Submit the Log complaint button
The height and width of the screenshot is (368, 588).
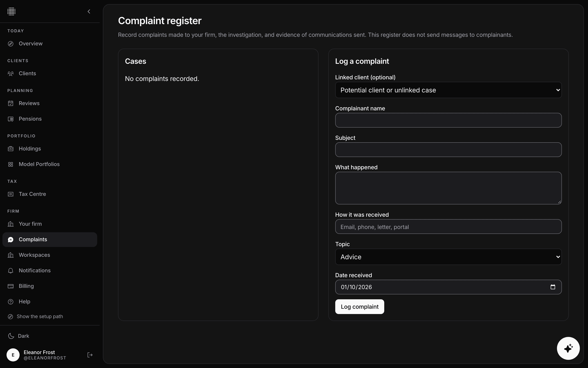[x=360, y=307]
